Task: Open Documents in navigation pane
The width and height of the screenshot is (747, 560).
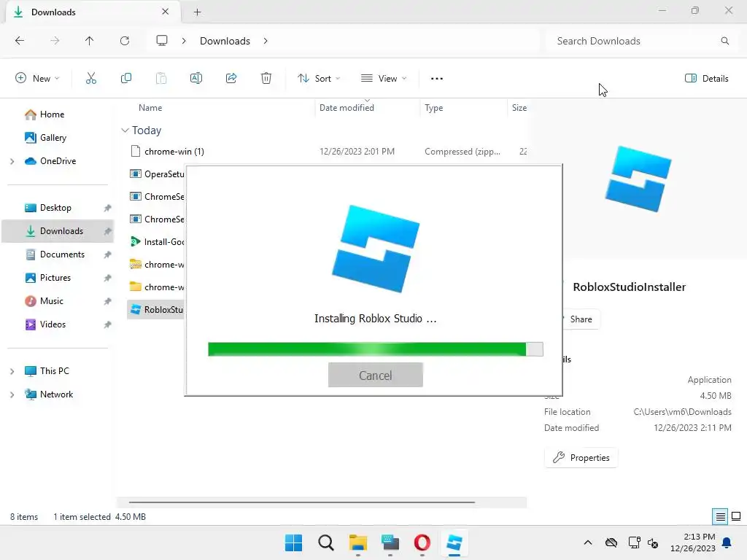Action: tap(62, 254)
